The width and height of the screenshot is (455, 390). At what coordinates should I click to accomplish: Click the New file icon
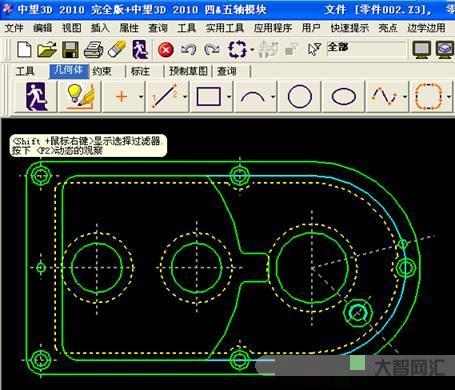click(24, 50)
